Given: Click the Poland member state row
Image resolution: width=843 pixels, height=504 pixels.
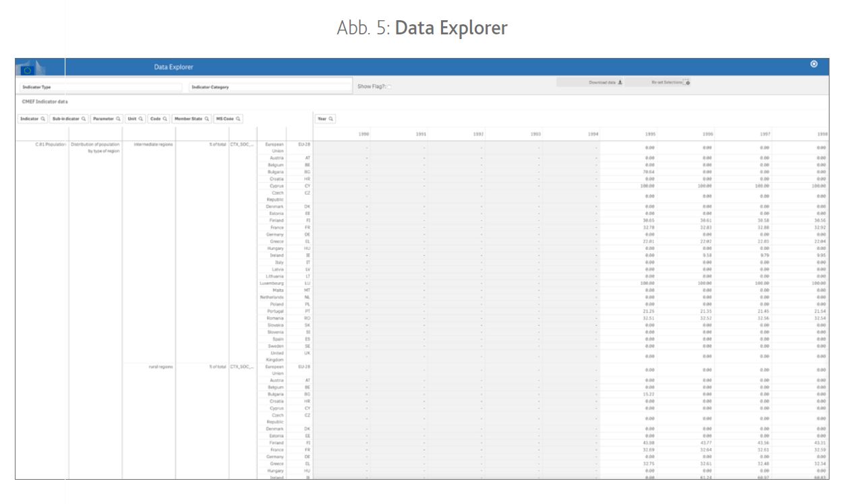Looking at the screenshot, I should click(277, 304).
